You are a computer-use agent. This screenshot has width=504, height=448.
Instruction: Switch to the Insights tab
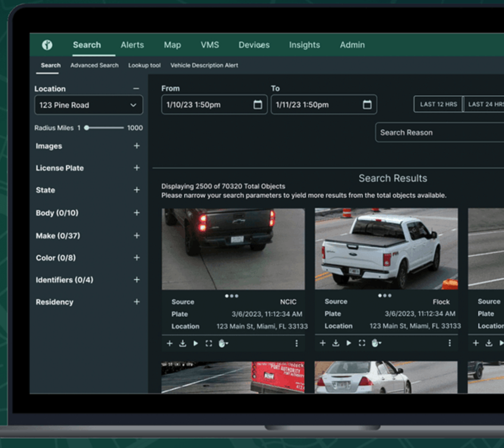304,45
